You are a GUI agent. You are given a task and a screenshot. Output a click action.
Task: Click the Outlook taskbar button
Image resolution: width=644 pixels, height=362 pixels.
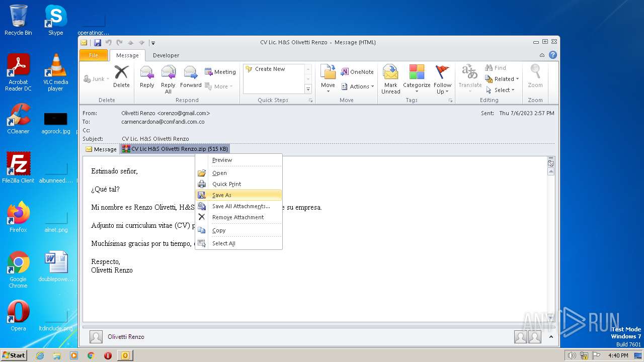point(125,355)
